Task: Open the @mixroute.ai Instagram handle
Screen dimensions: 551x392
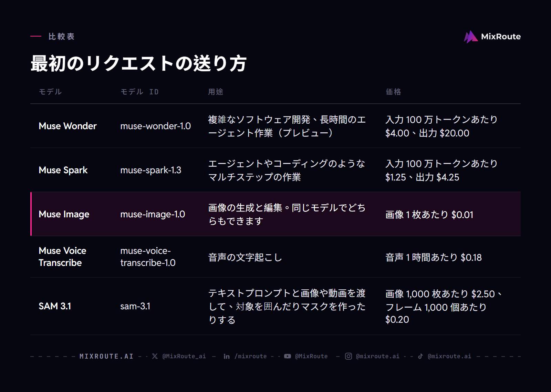Action: pyautogui.click(x=378, y=356)
